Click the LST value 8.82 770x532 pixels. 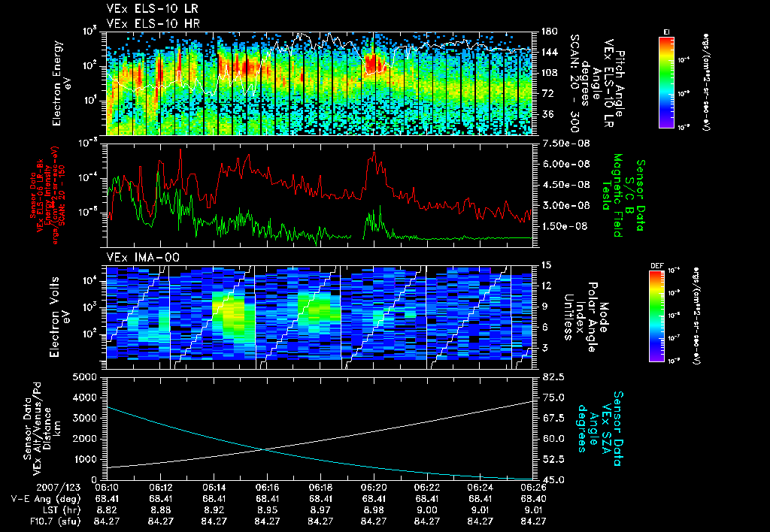(107, 510)
